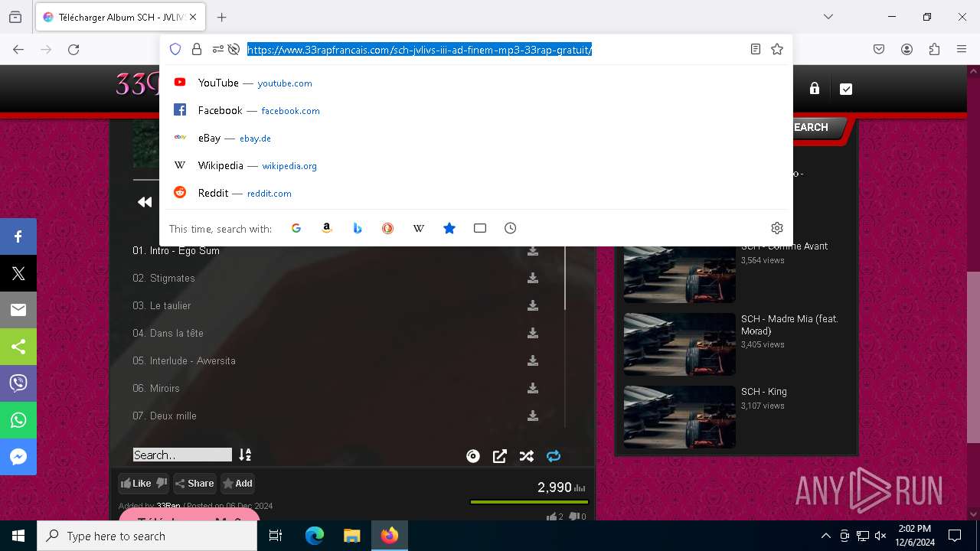Search within open Tabs icon

point(480,228)
